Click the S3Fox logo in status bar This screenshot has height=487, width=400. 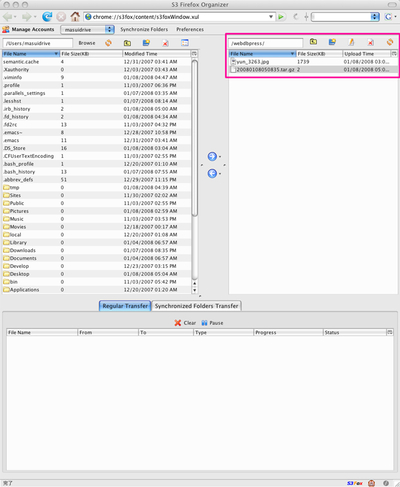355,483
